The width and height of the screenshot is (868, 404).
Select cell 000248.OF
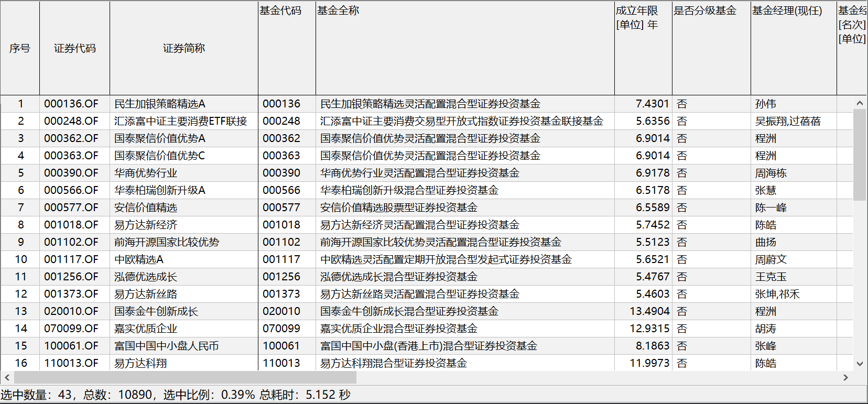tap(75, 121)
